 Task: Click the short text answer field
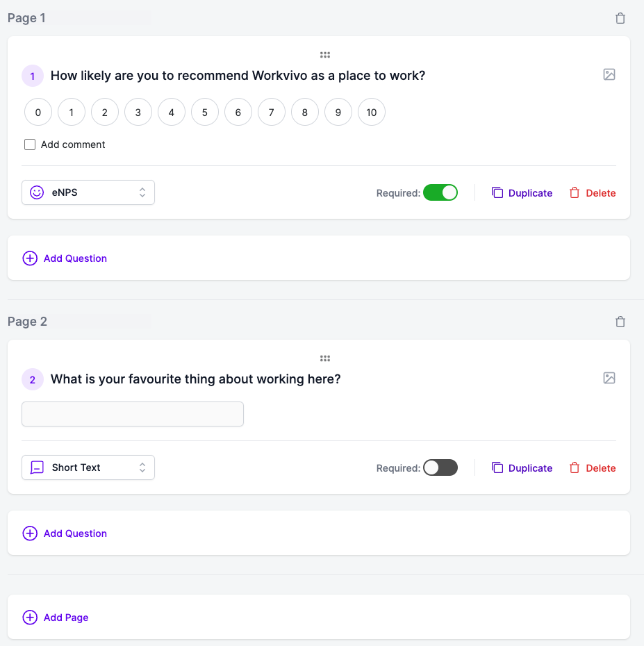pos(133,414)
